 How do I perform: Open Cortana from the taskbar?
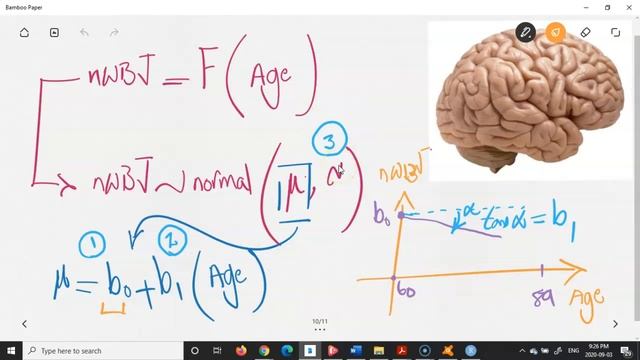(195, 351)
